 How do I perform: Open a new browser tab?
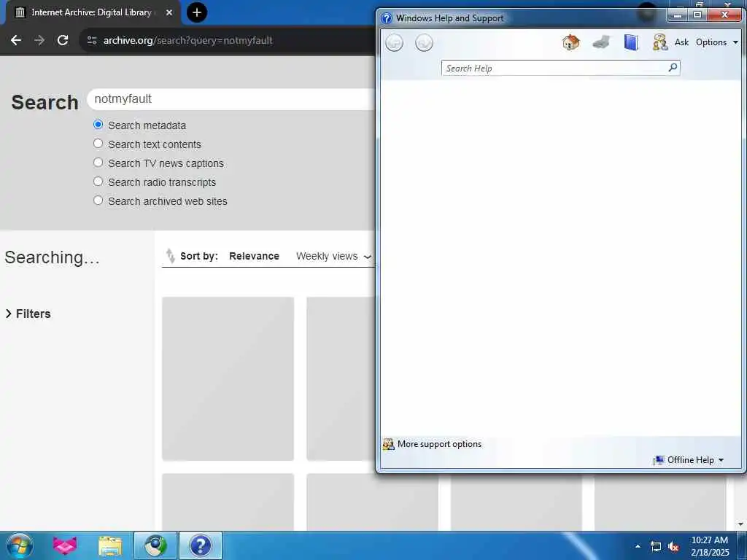197,12
